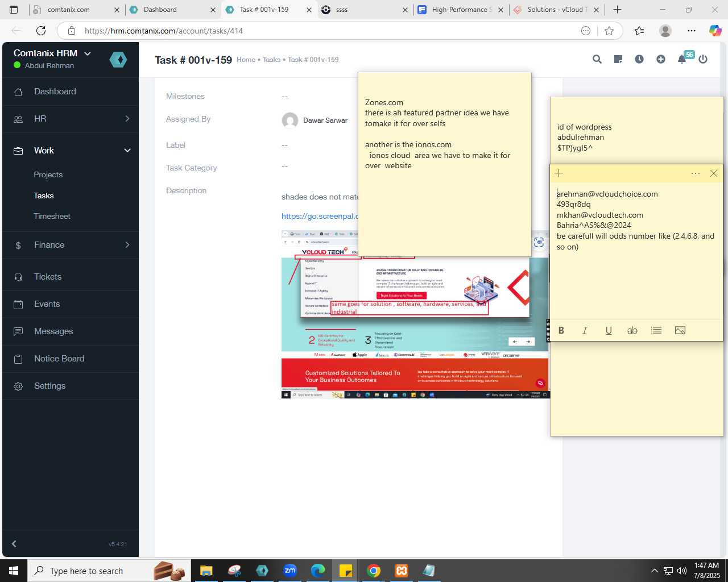Toggle underline in sticky note toolbar
Screen dimensions: 728x582
(609, 330)
